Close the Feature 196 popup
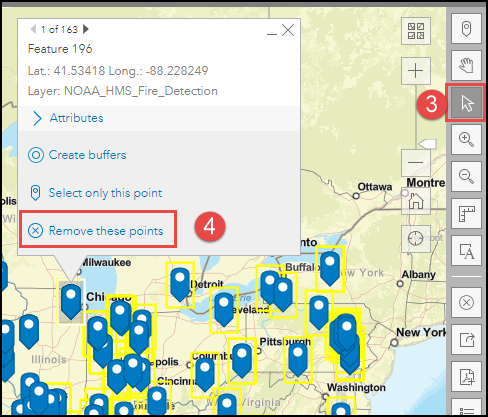This screenshot has width=488, height=417. coord(288,30)
